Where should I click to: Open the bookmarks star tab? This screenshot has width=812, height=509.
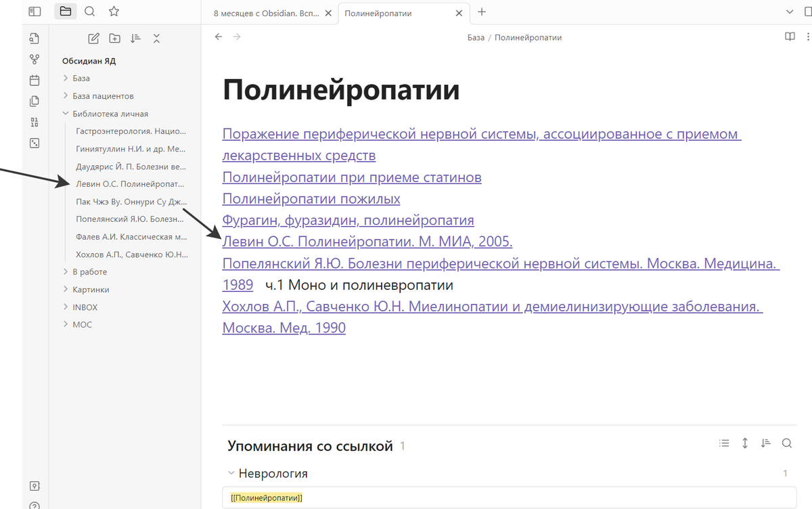click(114, 12)
